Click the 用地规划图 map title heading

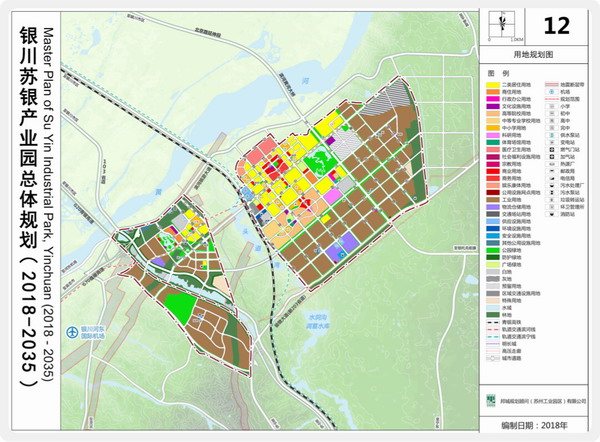point(535,57)
